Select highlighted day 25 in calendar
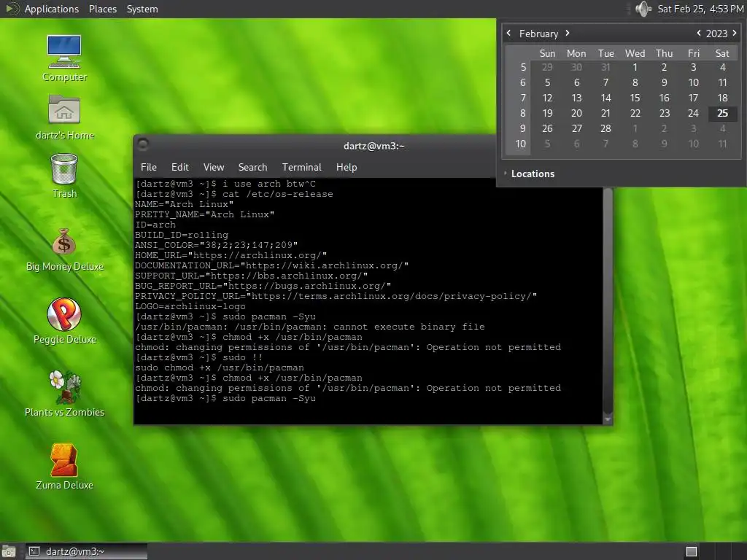Screen dimensions: 747x560 pos(722,113)
